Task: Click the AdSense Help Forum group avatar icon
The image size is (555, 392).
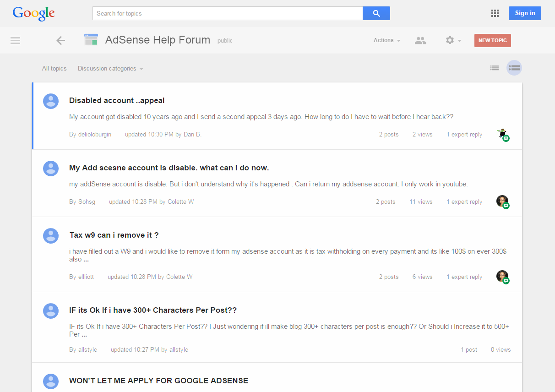Action: [x=91, y=40]
